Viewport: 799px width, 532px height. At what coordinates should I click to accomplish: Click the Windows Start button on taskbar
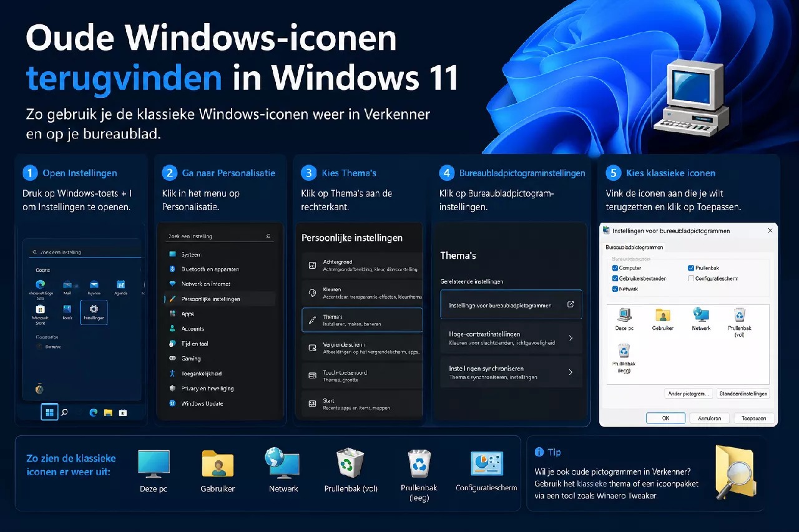point(49,412)
